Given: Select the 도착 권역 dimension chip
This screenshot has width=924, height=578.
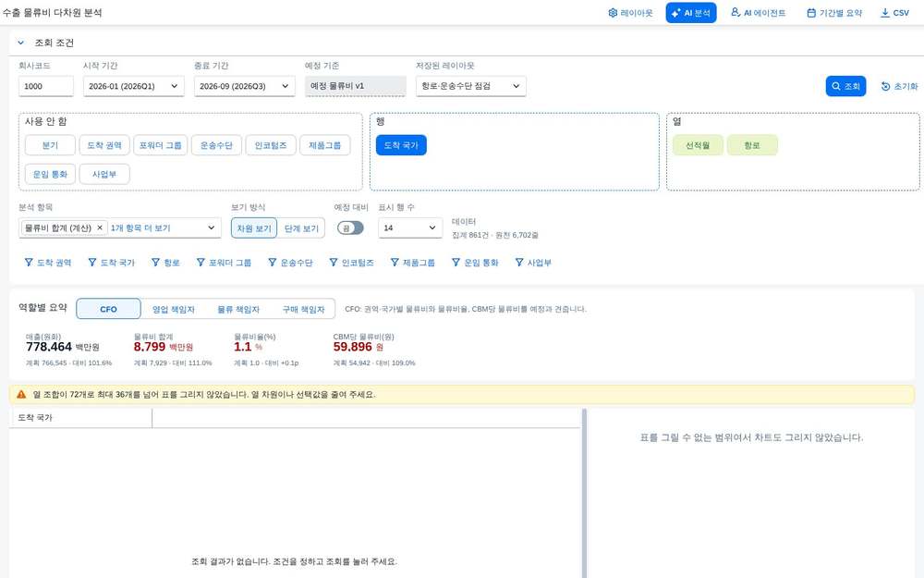Looking at the screenshot, I should 104,145.
